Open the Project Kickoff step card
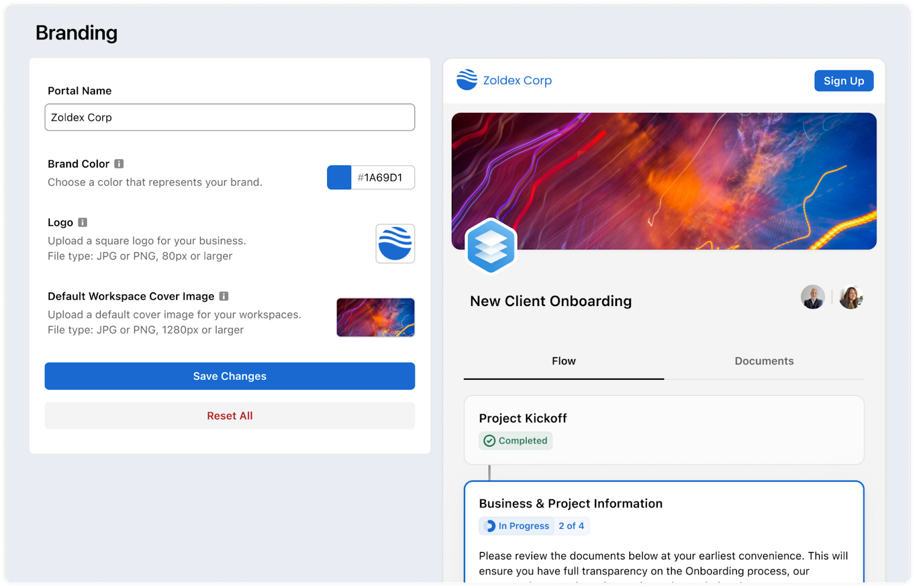 (x=663, y=429)
